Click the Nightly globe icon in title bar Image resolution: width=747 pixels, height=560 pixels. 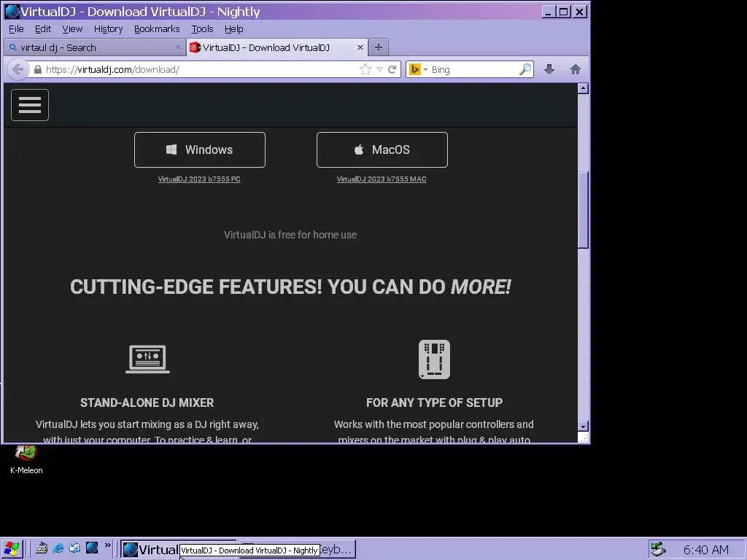pos(12,12)
